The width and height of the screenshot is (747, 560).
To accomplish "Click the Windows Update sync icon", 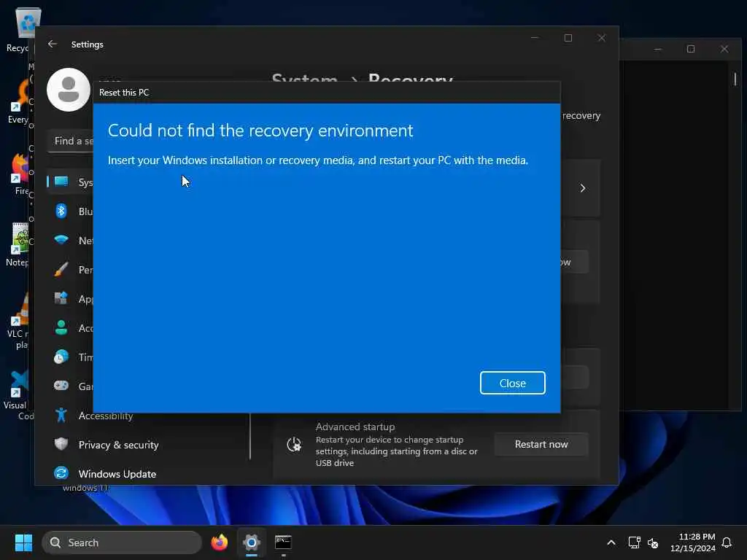I will tap(61, 473).
